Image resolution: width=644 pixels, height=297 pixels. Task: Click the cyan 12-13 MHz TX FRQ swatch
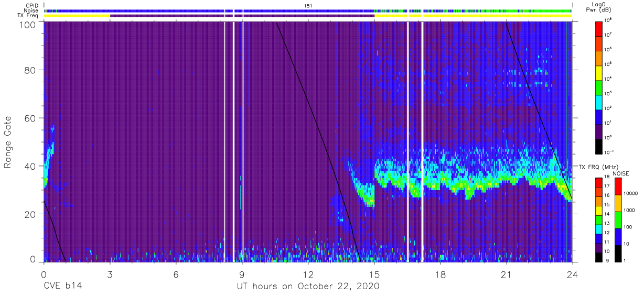[599, 229]
